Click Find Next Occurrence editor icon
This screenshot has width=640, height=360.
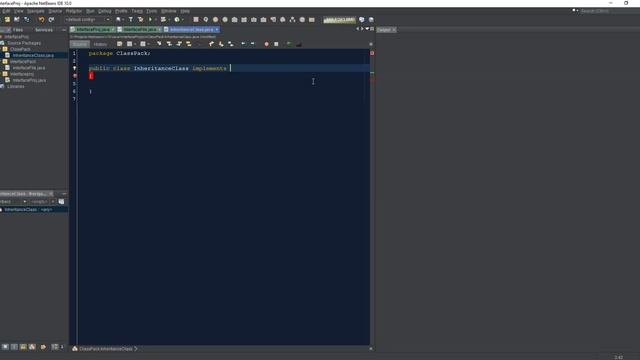click(x=179, y=44)
